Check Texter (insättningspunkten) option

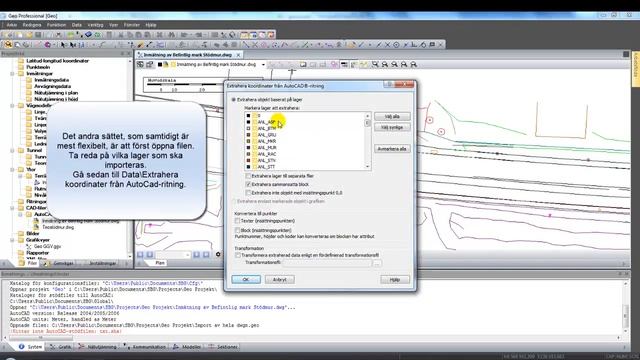click(238, 221)
